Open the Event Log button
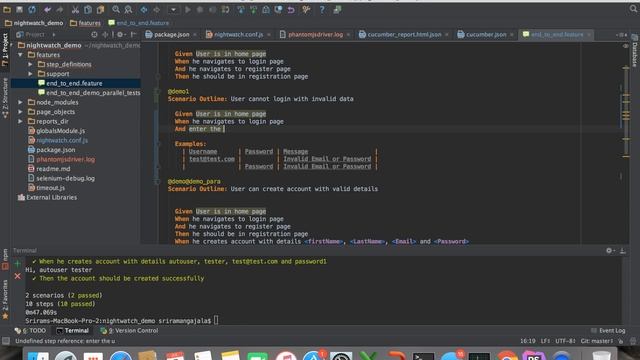This screenshot has width=640, height=360. [x=608, y=331]
